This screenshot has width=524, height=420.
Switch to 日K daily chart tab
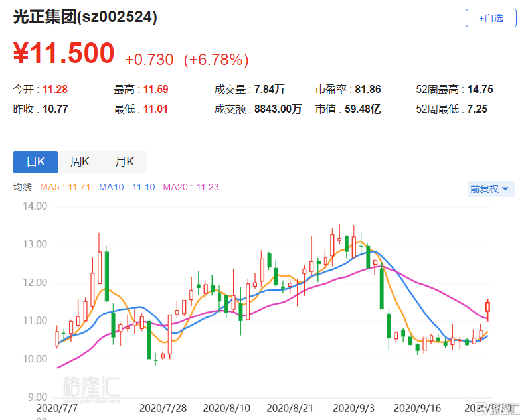(x=35, y=162)
